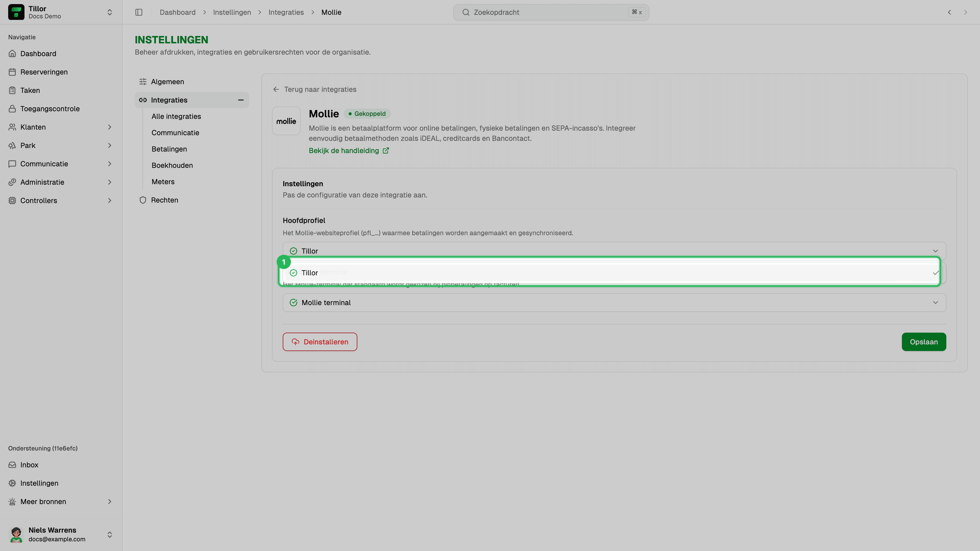Open Meters under Integraties
The width and height of the screenshot is (980, 551).
coord(163,182)
